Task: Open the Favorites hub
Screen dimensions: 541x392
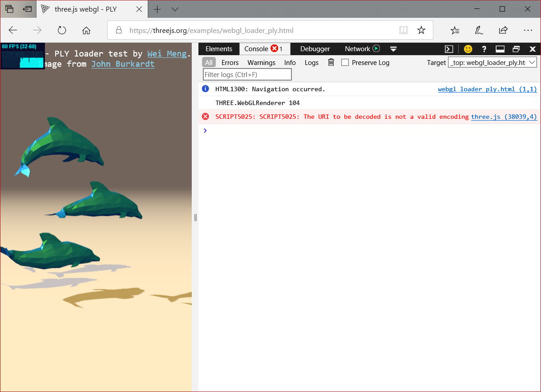Action: pyautogui.click(x=455, y=30)
